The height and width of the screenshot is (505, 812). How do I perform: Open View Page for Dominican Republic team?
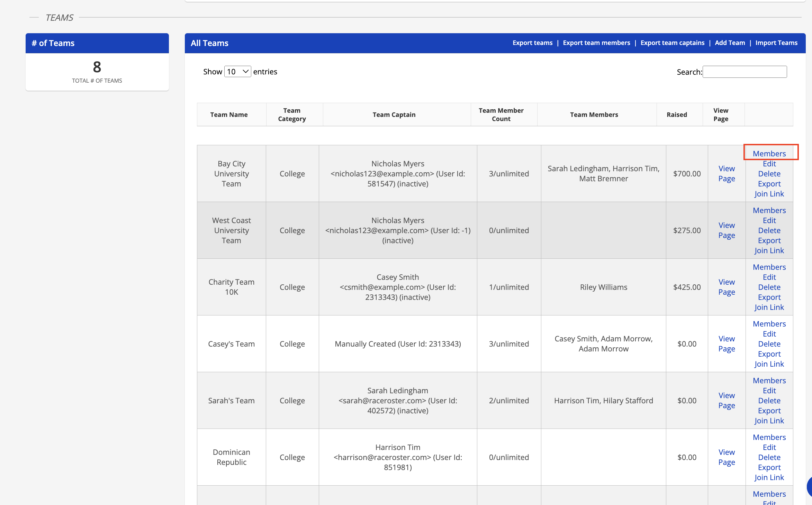pos(727,457)
